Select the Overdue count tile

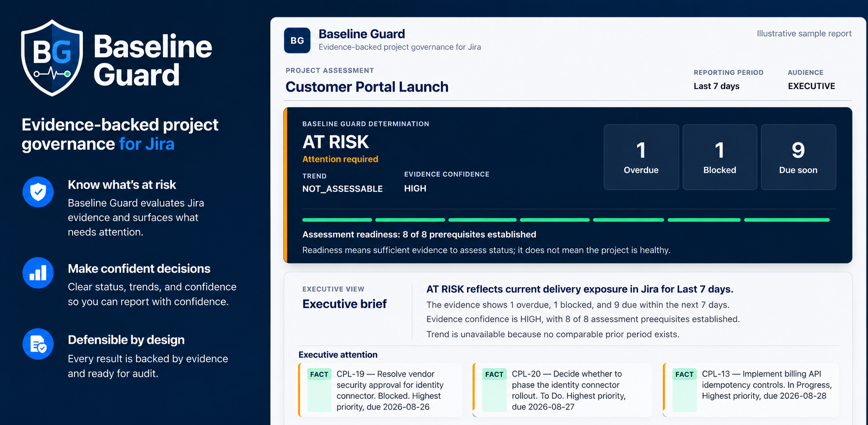point(641,157)
